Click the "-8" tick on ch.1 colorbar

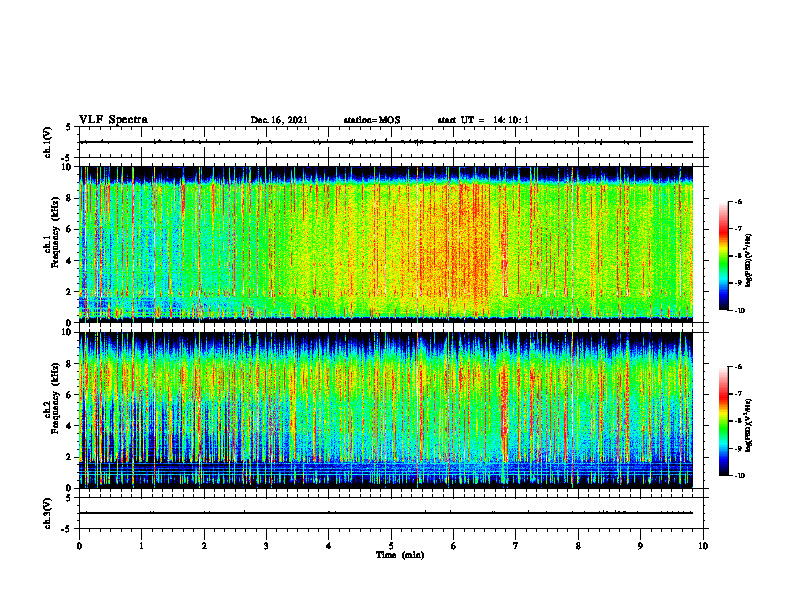click(x=738, y=256)
